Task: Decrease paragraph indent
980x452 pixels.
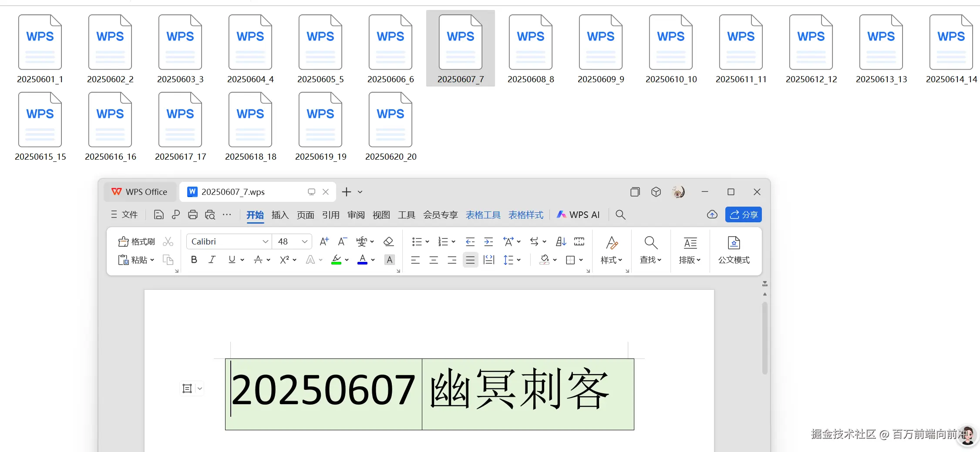Action: coord(470,241)
